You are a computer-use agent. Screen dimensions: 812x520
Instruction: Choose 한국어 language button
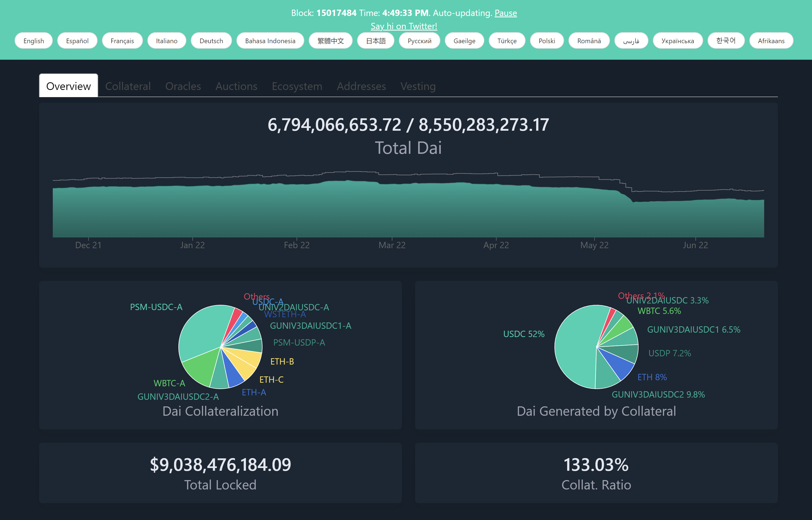pyautogui.click(x=726, y=40)
